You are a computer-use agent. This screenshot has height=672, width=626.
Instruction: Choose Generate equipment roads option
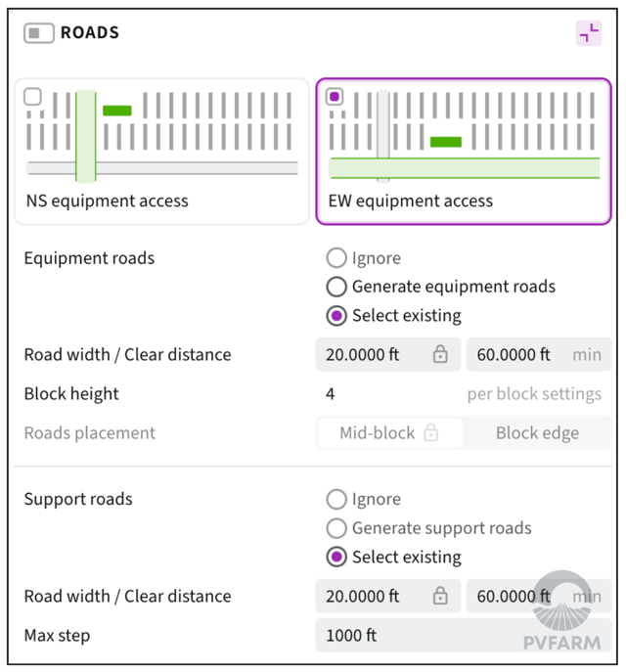pyautogui.click(x=336, y=287)
